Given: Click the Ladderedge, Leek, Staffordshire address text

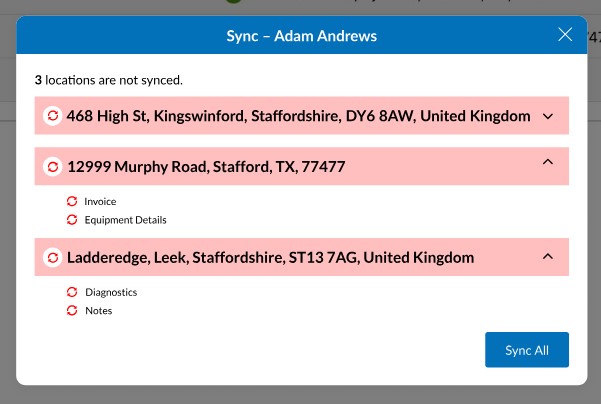Looking at the screenshot, I should click(270, 258).
